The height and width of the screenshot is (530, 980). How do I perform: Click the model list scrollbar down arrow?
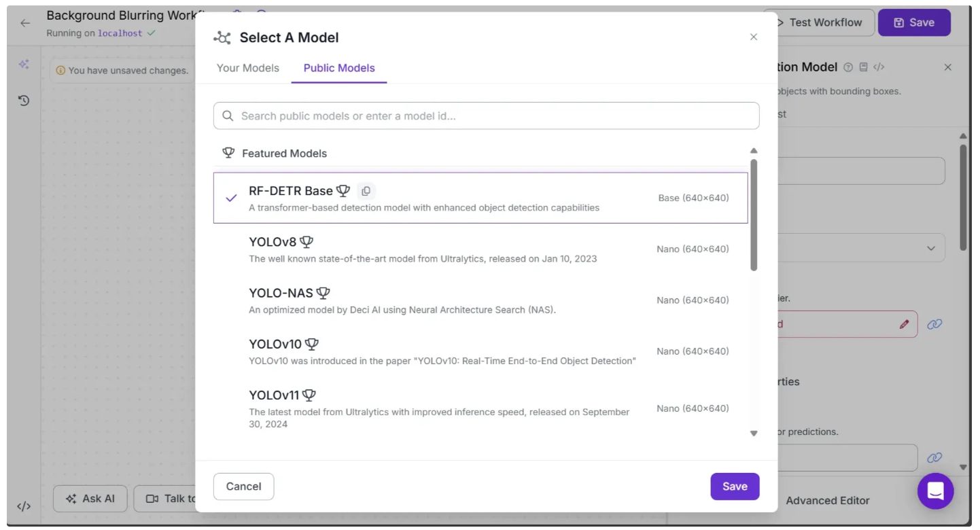coord(753,434)
